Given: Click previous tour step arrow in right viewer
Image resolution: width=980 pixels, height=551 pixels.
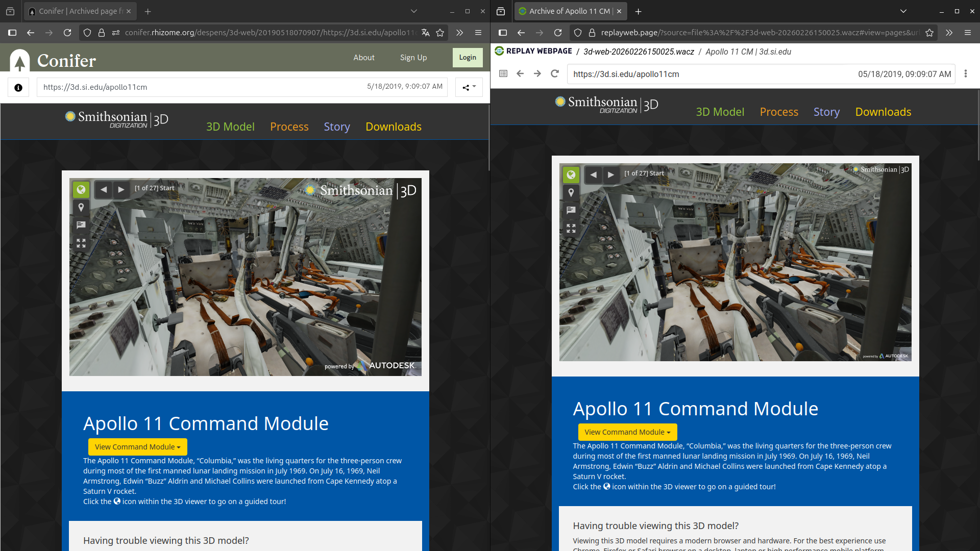Looking at the screenshot, I should pyautogui.click(x=593, y=174).
